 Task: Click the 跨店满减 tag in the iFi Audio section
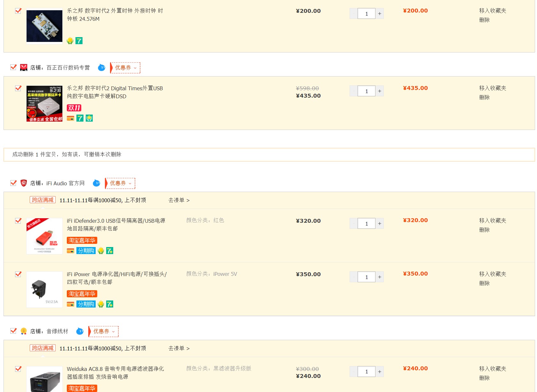point(43,200)
